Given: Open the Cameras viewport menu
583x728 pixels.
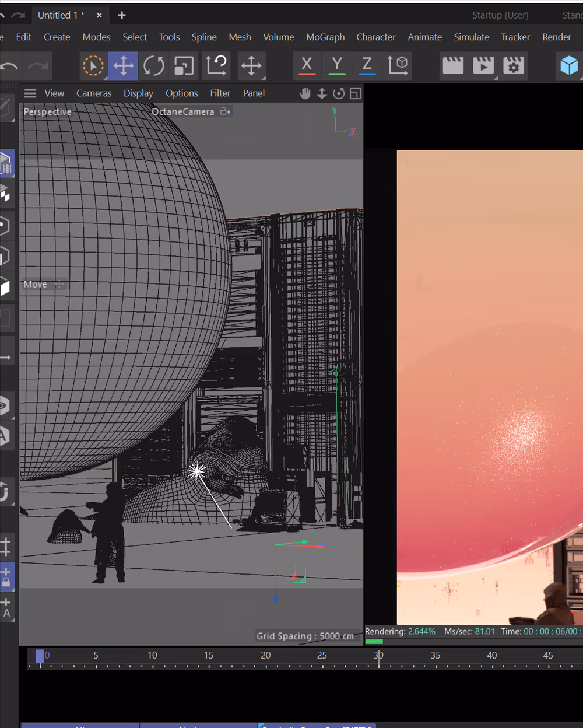Looking at the screenshot, I should (x=94, y=93).
